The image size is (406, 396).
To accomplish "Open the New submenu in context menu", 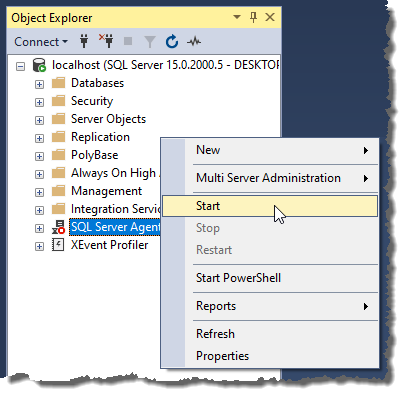I will [270, 150].
